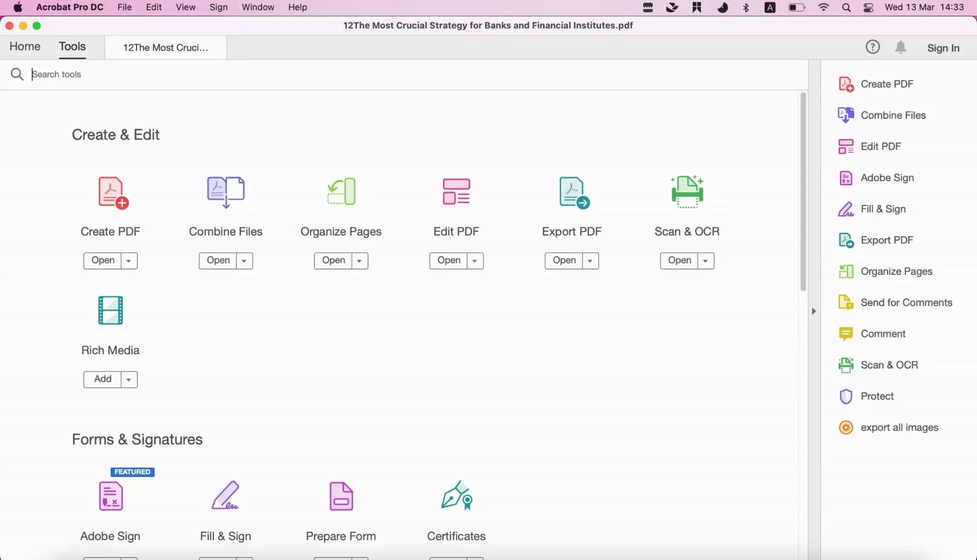Click the Protect tool in sidebar

[x=877, y=396]
